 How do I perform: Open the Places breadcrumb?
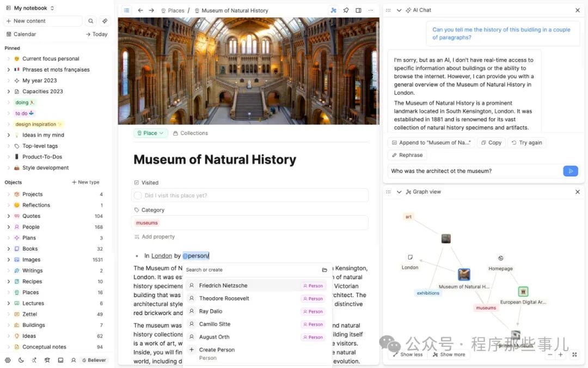coord(173,10)
